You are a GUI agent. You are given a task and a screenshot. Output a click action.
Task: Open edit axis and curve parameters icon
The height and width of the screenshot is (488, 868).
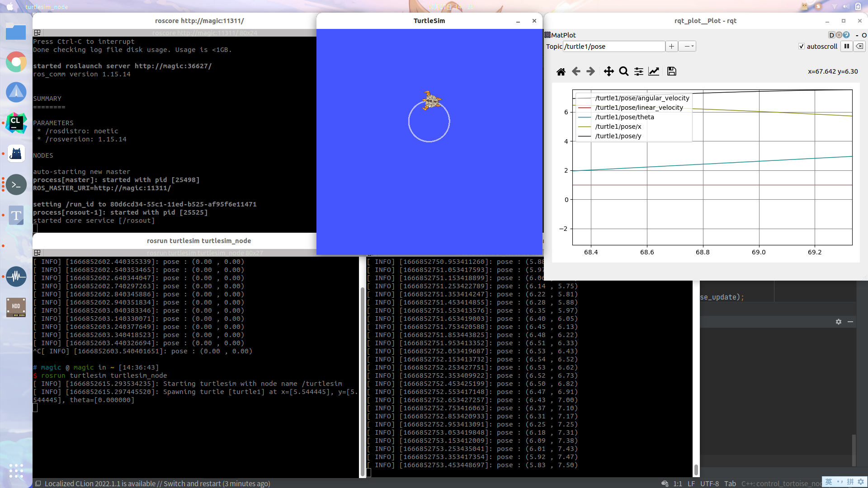click(x=654, y=71)
